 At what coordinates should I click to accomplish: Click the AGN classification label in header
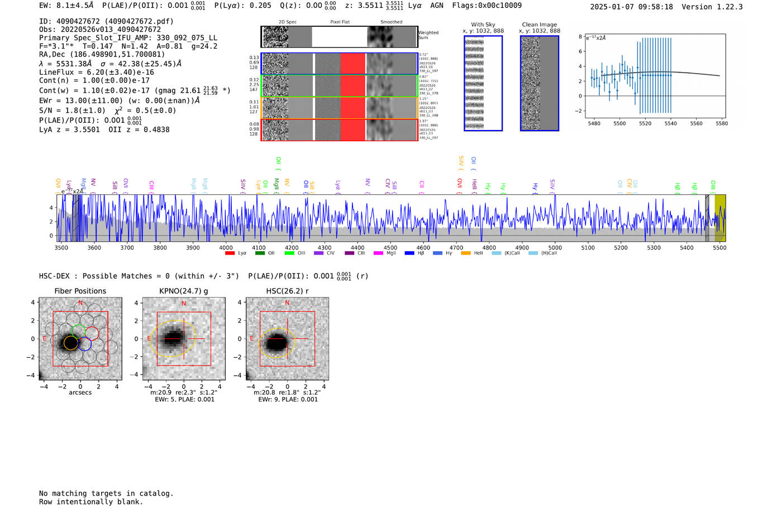coord(437,6)
